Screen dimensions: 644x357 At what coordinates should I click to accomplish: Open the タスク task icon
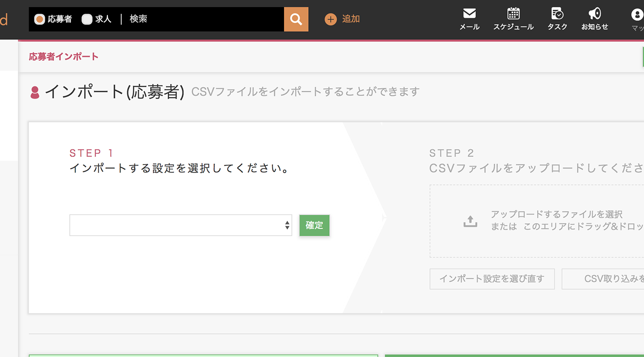point(557,13)
